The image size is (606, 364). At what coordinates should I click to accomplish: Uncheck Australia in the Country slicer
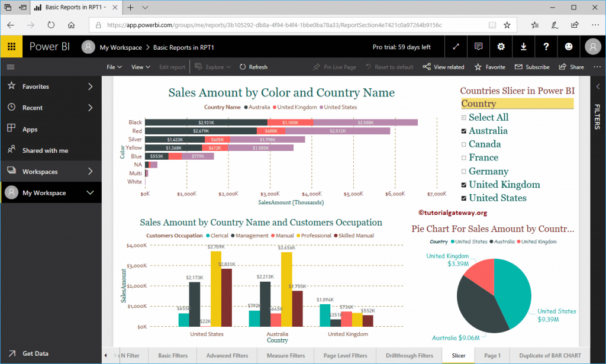click(x=463, y=131)
